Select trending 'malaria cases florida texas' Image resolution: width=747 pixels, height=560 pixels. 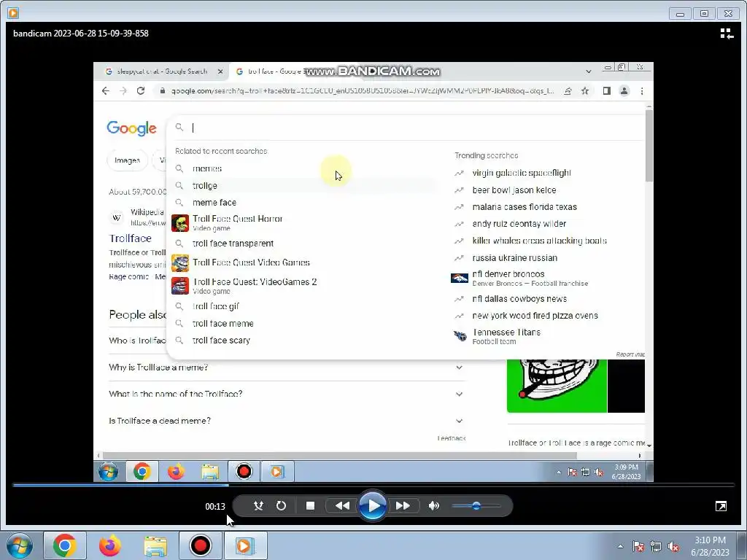pyautogui.click(x=524, y=207)
